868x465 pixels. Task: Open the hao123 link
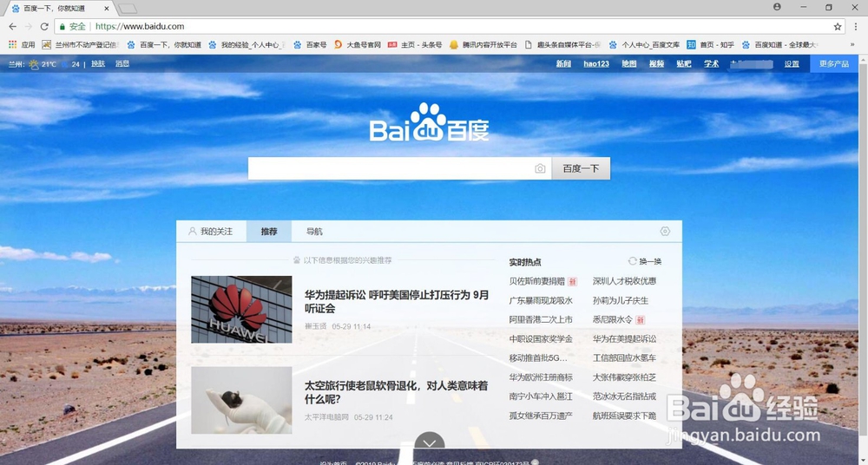point(596,63)
